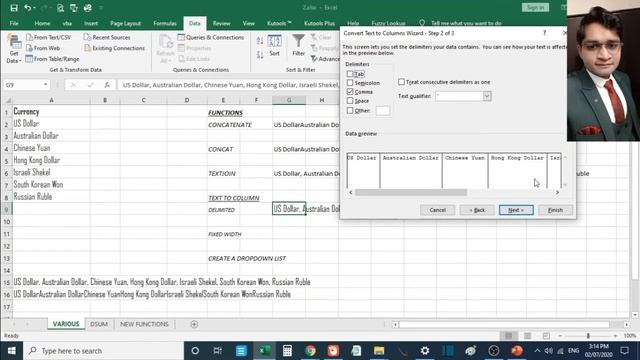Enable the Semicolon delimiter checkbox
640x360 pixels.
click(x=350, y=83)
